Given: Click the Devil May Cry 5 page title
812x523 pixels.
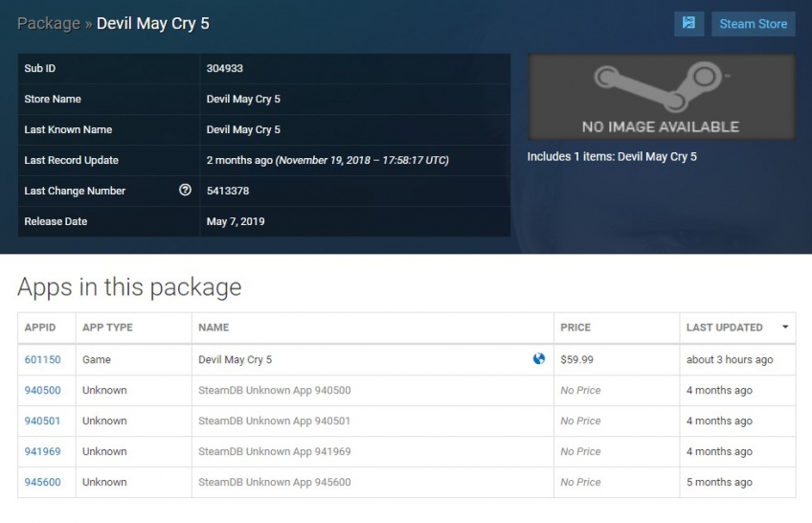Looking at the screenshot, I should coord(153,23).
